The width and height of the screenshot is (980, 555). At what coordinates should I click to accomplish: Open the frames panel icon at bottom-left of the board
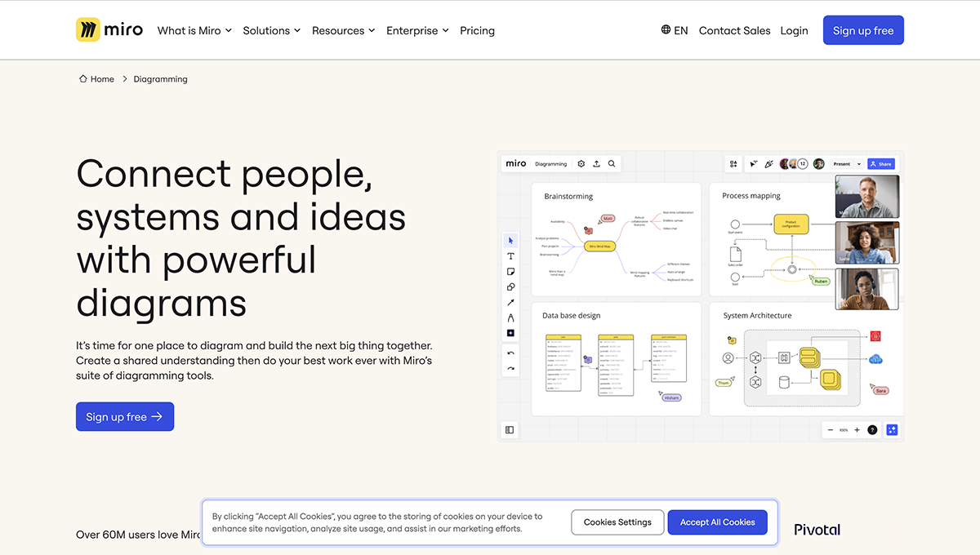[x=510, y=430]
